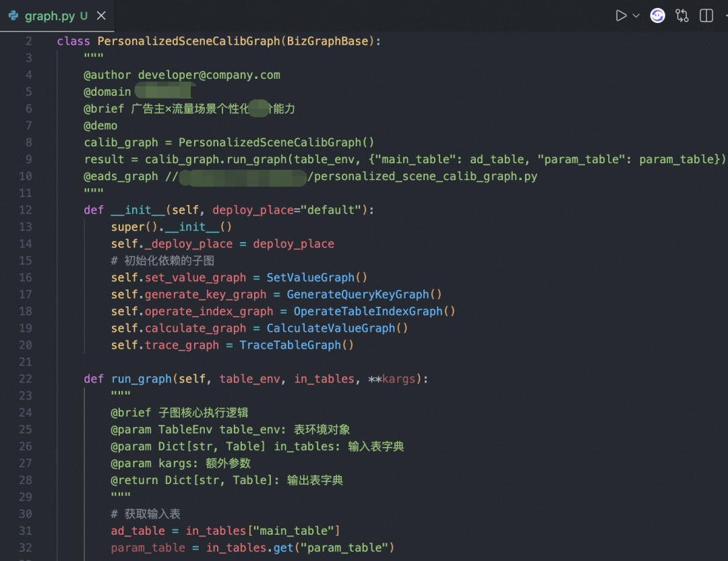
Task: Click the @author developer@company.com line
Action: click(x=182, y=76)
